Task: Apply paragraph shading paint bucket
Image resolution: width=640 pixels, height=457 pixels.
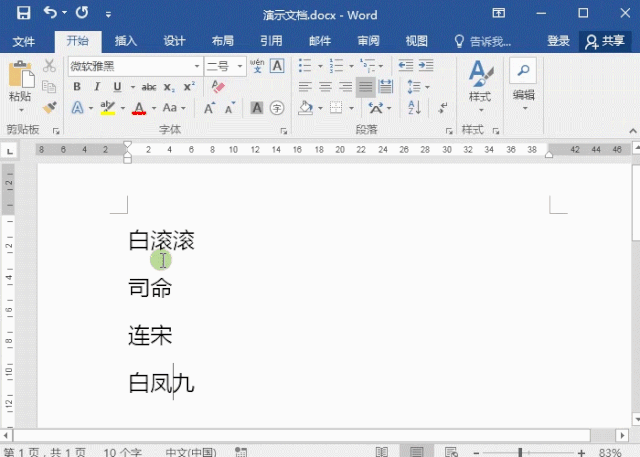Action: [305, 108]
